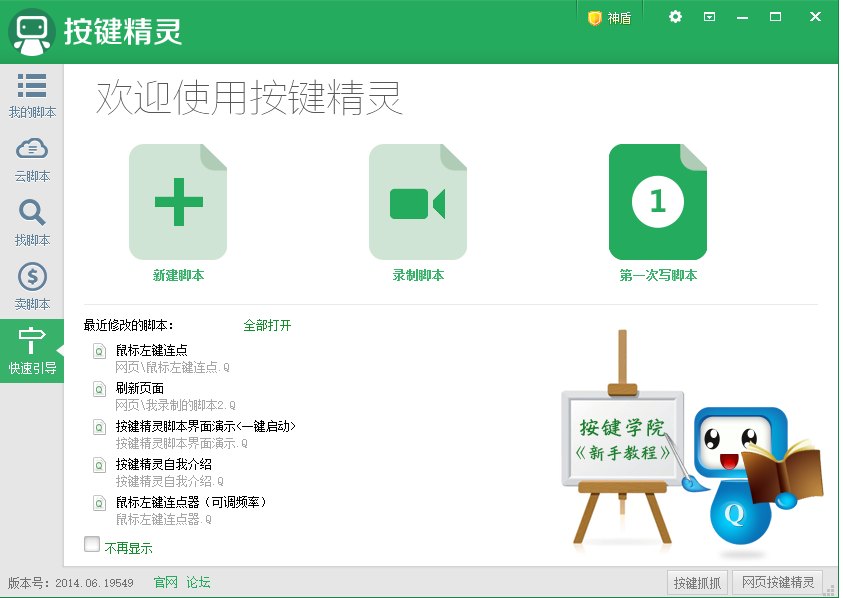Click the version number 2014.06.19549
Viewport: 843px width, 598px height.
[x=94, y=583]
